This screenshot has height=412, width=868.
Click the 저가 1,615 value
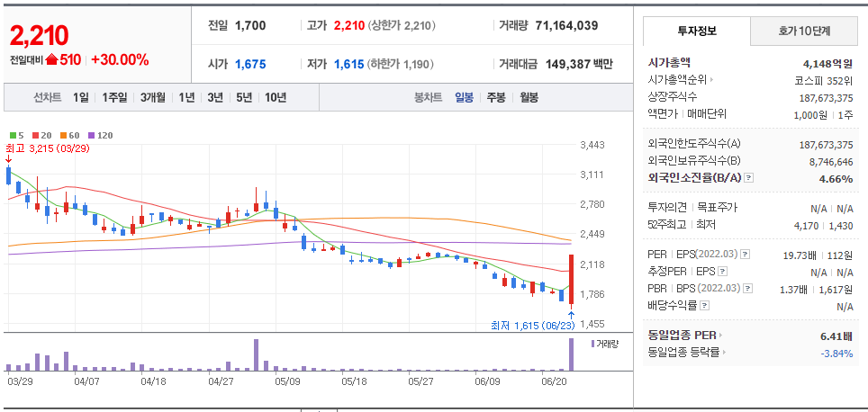click(x=348, y=64)
